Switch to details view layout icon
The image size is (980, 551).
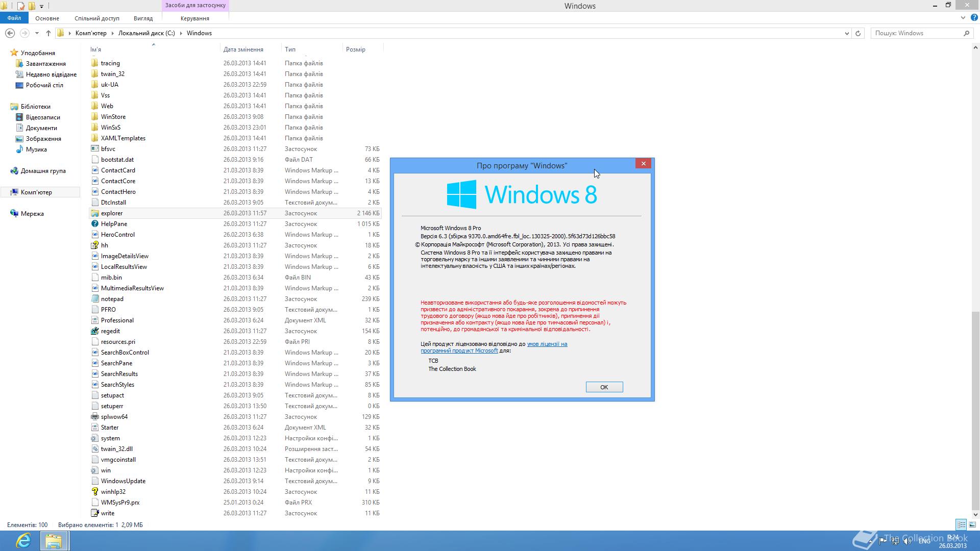tap(961, 524)
